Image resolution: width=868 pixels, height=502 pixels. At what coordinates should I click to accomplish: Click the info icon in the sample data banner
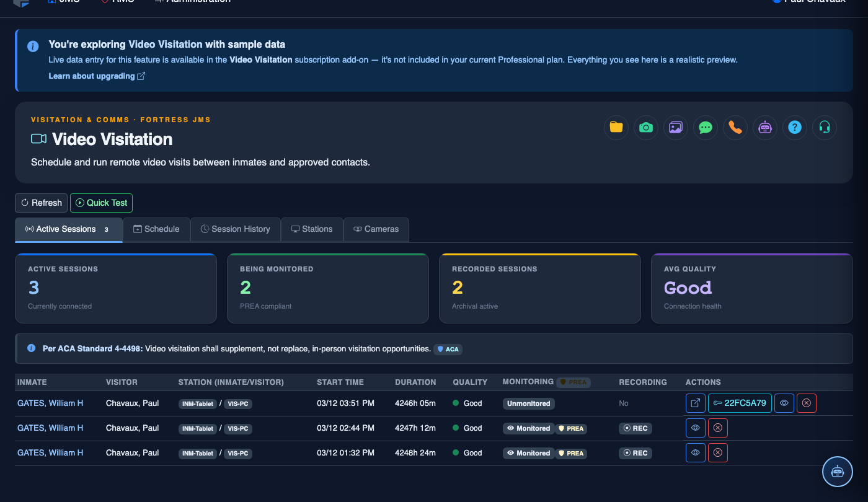32,46
